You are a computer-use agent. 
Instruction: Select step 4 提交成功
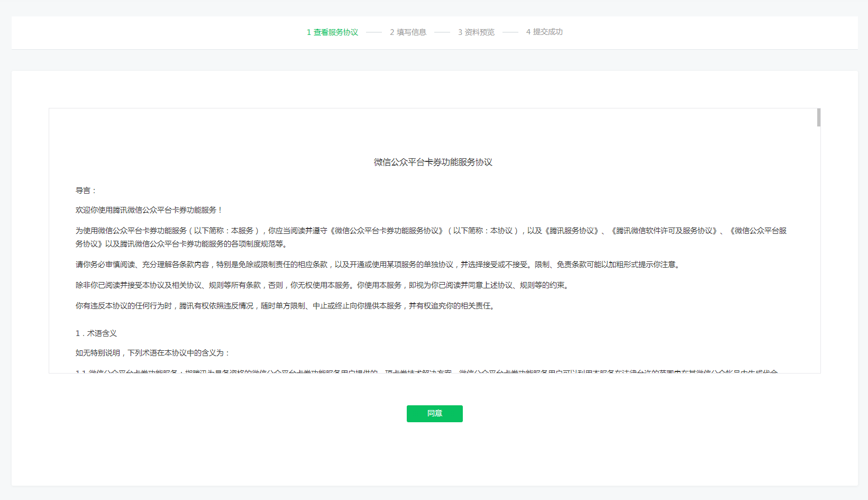[544, 32]
